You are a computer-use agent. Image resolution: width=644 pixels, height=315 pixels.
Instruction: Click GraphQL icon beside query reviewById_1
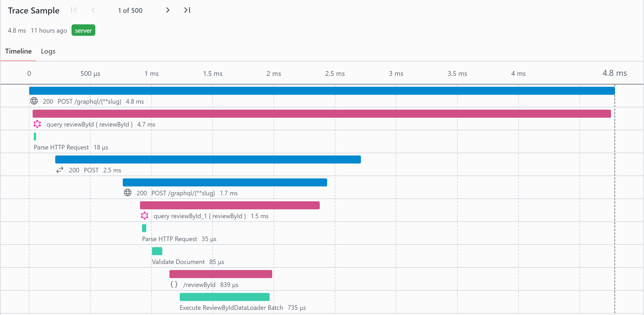pos(145,216)
